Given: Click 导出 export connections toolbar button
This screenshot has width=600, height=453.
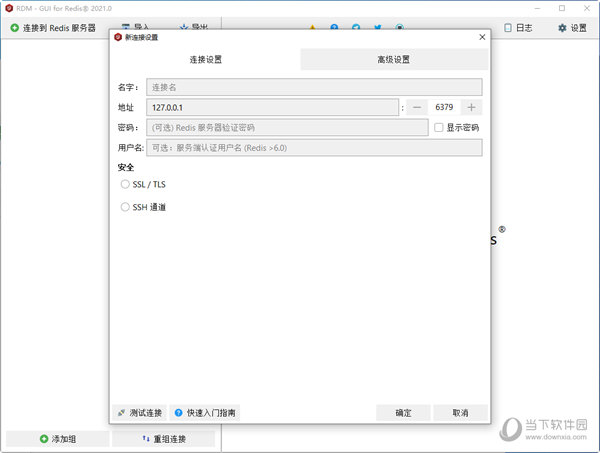Looking at the screenshot, I should [x=193, y=27].
